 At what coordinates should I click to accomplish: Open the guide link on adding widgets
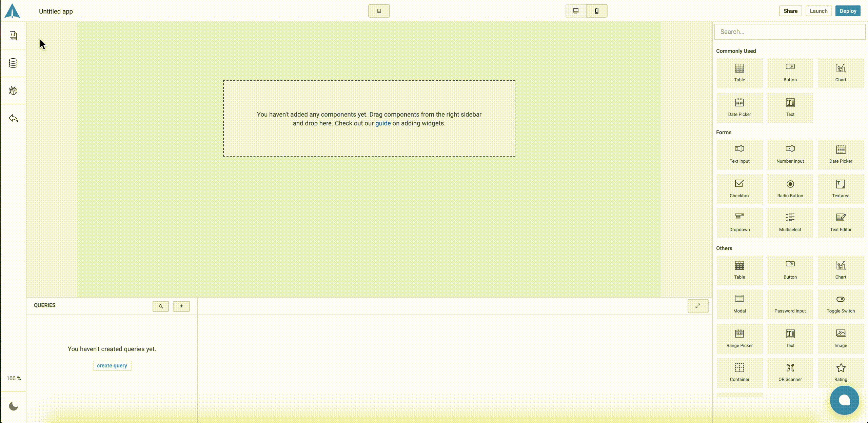click(x=383, y=123)
